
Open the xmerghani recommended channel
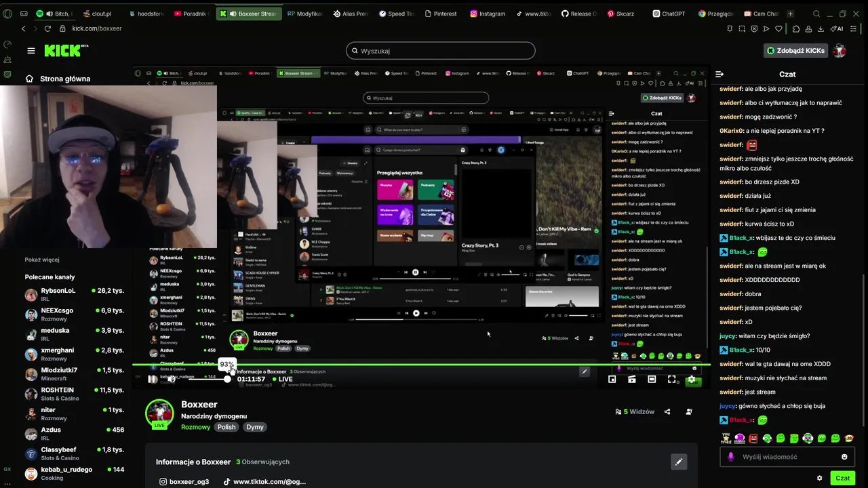(x=75, y=354)
